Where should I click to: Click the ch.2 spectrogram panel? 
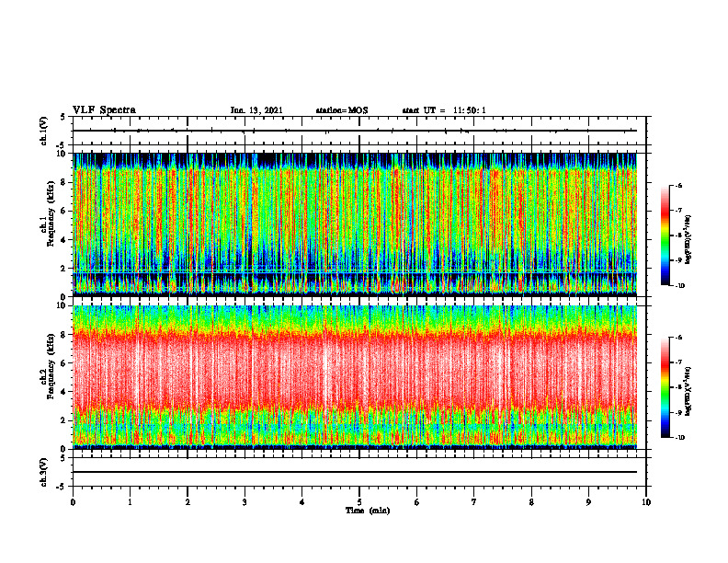point(355,377)
